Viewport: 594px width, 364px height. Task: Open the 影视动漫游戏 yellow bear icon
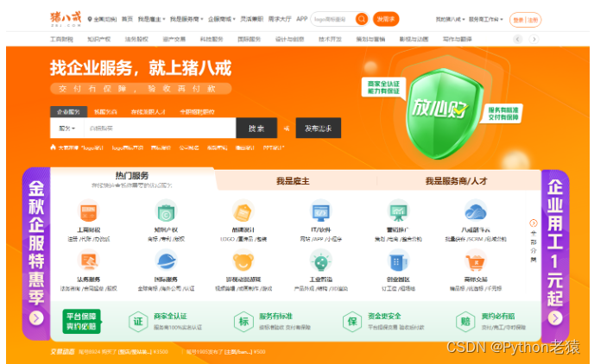point(243,260)
